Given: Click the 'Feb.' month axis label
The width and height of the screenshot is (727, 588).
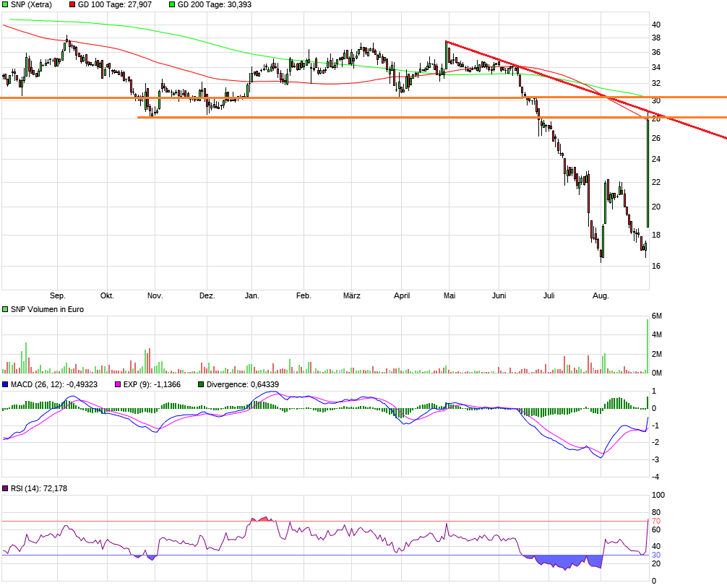Looking at the screenshot, I should tap(304, 295).
